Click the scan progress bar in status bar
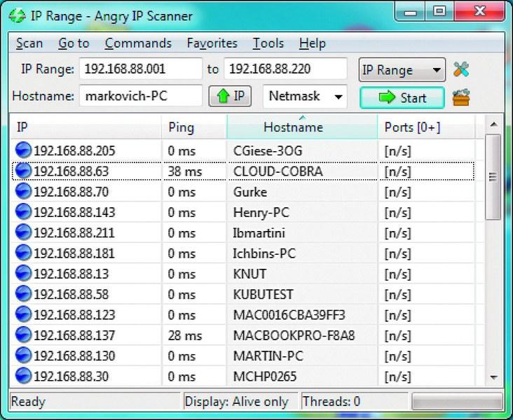 pos(456,402)
